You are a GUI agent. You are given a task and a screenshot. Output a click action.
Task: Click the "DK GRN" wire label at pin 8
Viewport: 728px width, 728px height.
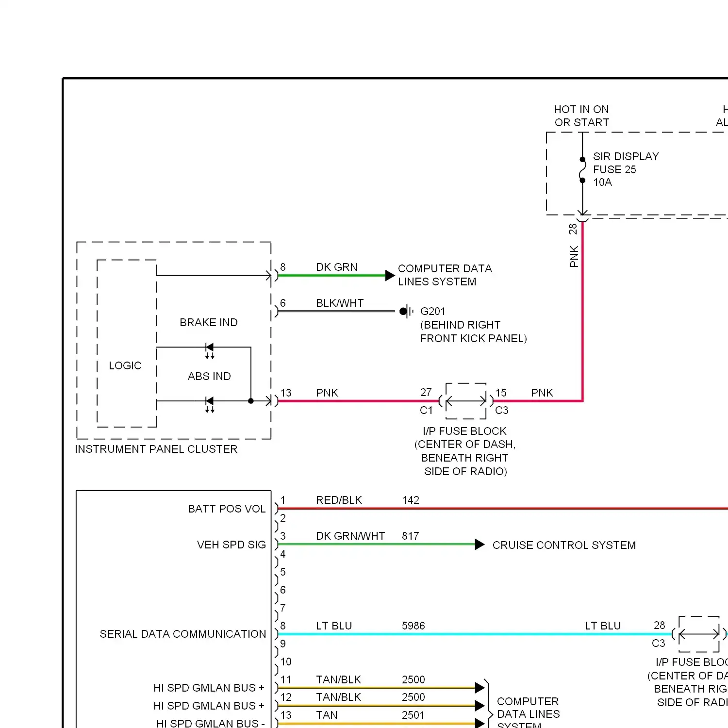coord(336,267)
